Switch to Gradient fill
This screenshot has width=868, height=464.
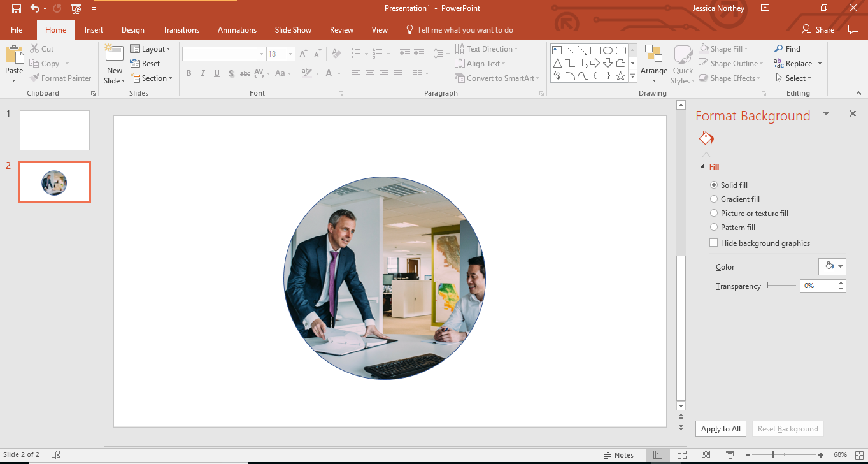point(714,199)
